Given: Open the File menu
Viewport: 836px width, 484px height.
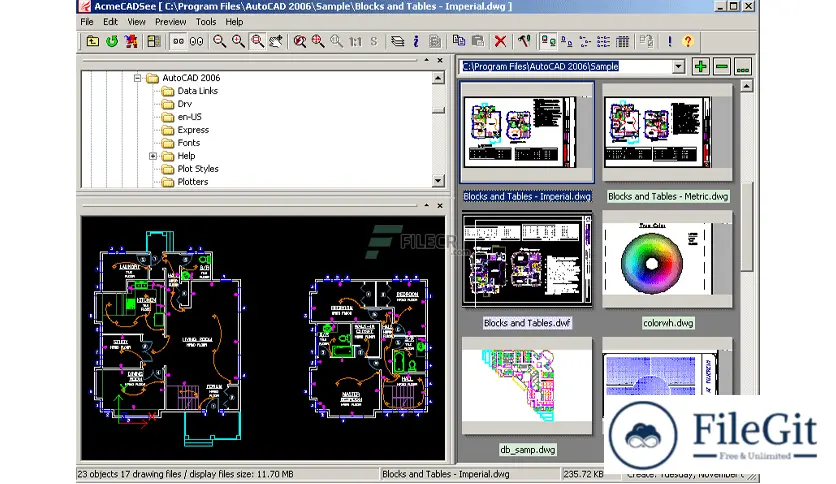Looking at the screenshot, I should coord(87,22).
